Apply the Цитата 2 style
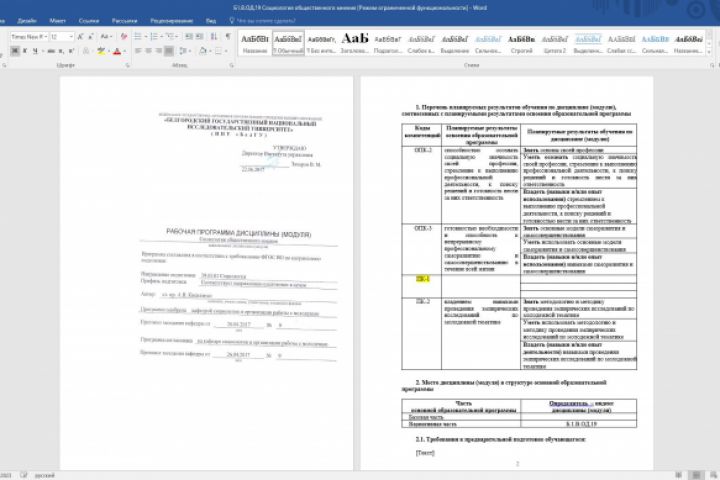Image resolution: width=720 pixels, height=480 pixels. pos(555,44)
